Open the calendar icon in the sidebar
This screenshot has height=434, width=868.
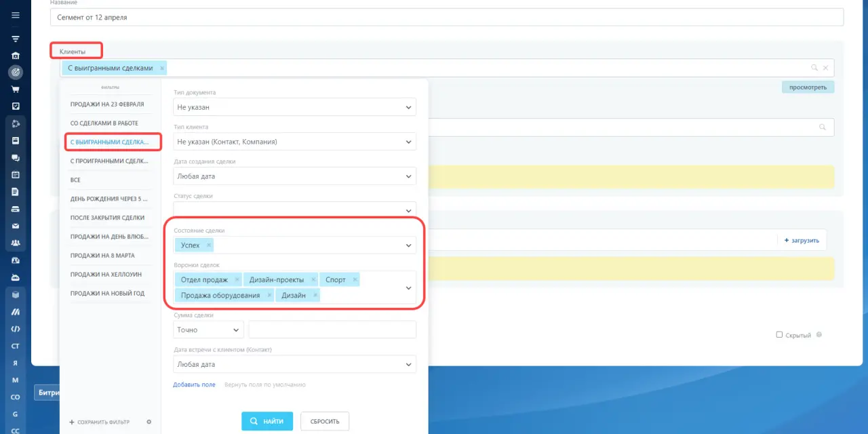click(x=15, y=175)
